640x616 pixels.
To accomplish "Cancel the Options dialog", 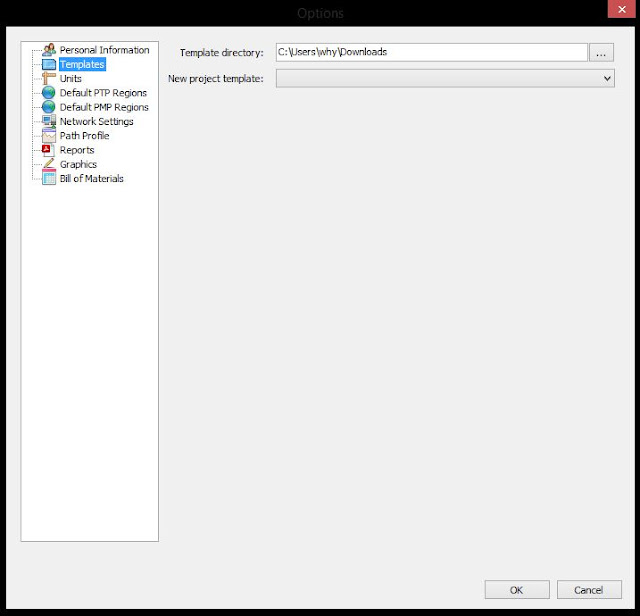I will point(589,590).
